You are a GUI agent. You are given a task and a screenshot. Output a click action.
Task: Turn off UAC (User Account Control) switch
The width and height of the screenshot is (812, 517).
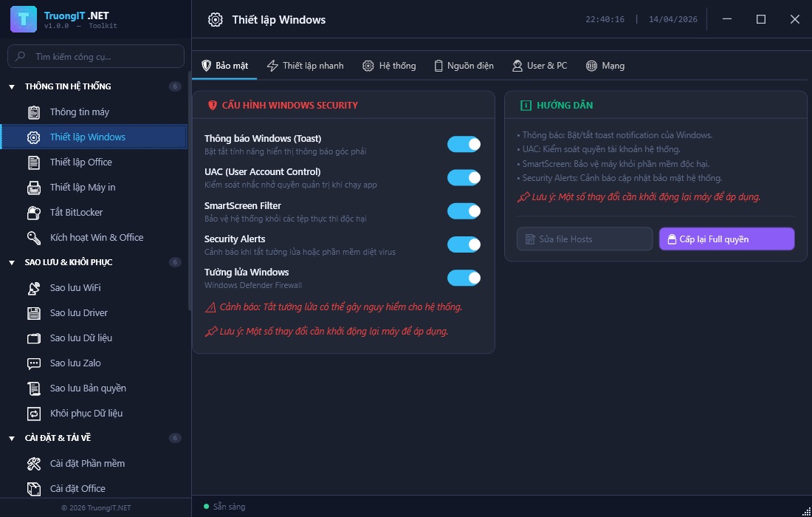(464, 178)
